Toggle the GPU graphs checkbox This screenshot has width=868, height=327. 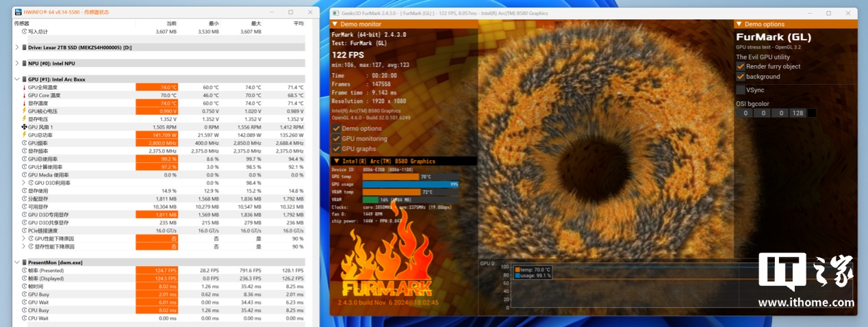point(336,148)
